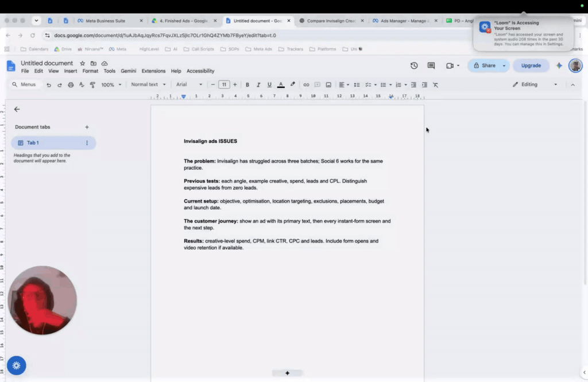
Task: Increase indent of the paragraph
Action: click(424, 85)
